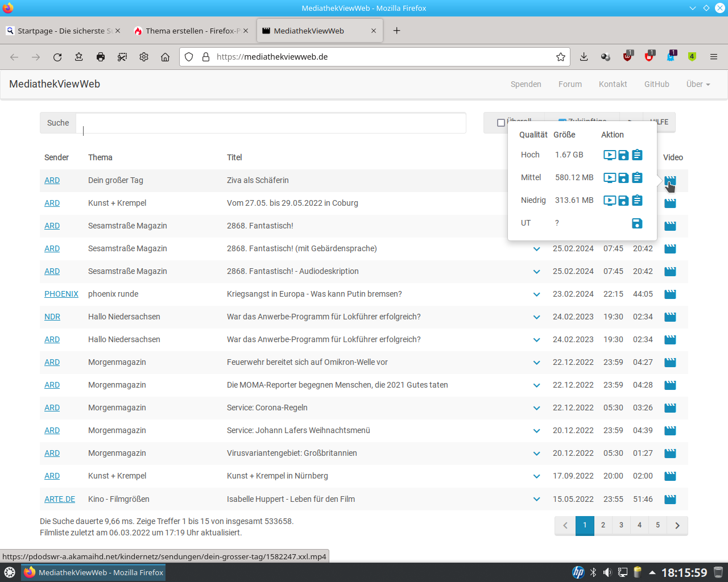The width and height of the screenshot is (728, 582).
Task: Open a new browser tab
Action: [397, 31]
